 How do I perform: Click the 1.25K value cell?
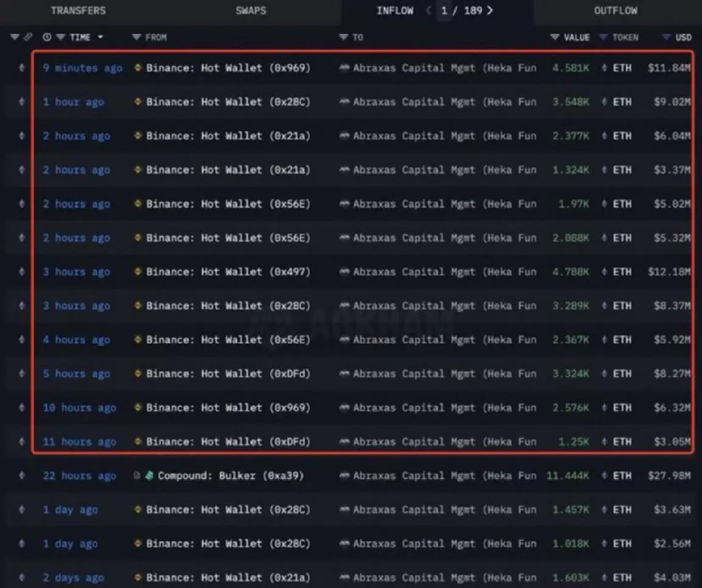573,442
